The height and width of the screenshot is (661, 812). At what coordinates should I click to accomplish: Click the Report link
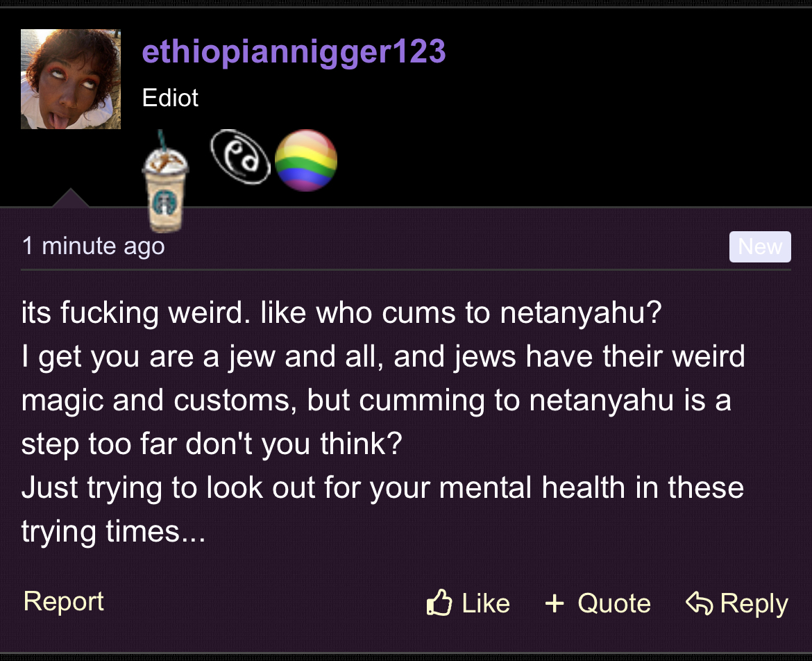pos(64,601)
